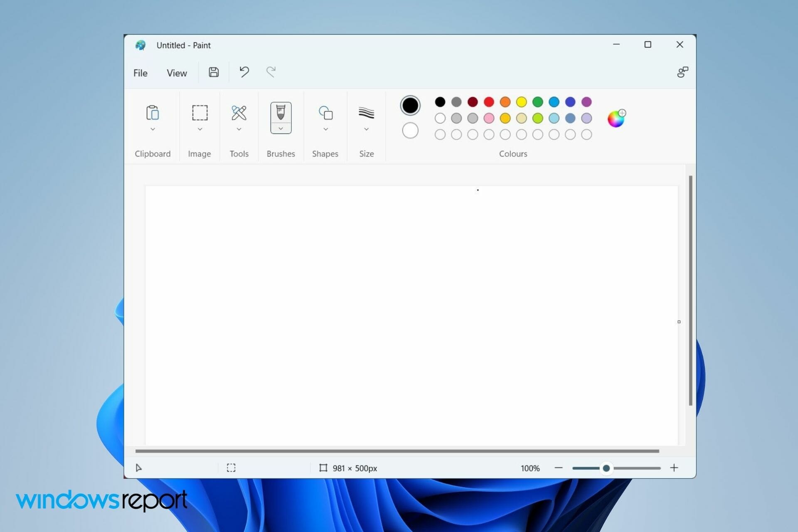Click the vertical scrollbar of the canvas
Image resolution: width=798 pixels, height=532 pixels.
click(x=690, y=290)
